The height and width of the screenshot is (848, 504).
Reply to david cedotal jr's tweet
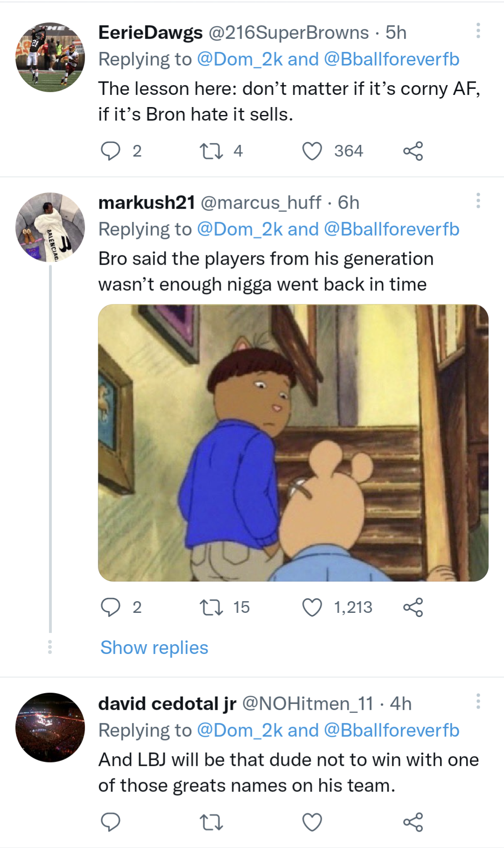click(111, 822)
